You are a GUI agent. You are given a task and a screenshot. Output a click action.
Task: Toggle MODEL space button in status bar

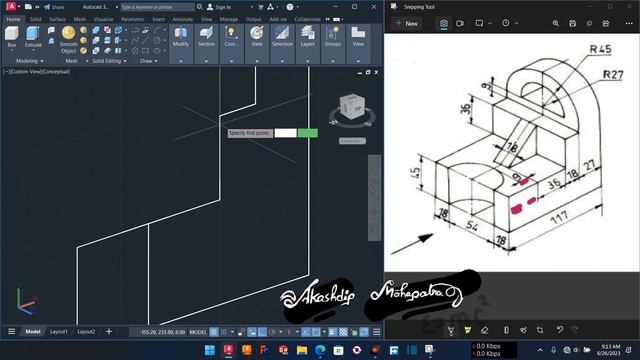(x=198, y=332)
